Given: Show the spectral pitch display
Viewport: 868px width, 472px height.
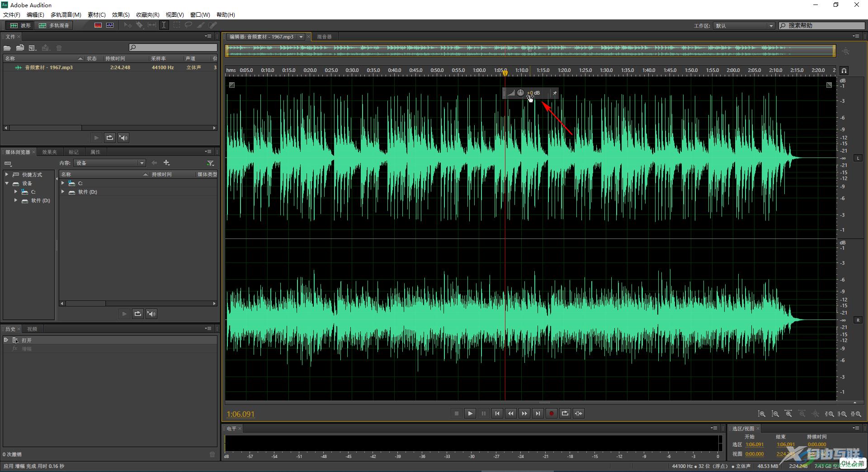Looking at the screenshot, I should (110, 25).
